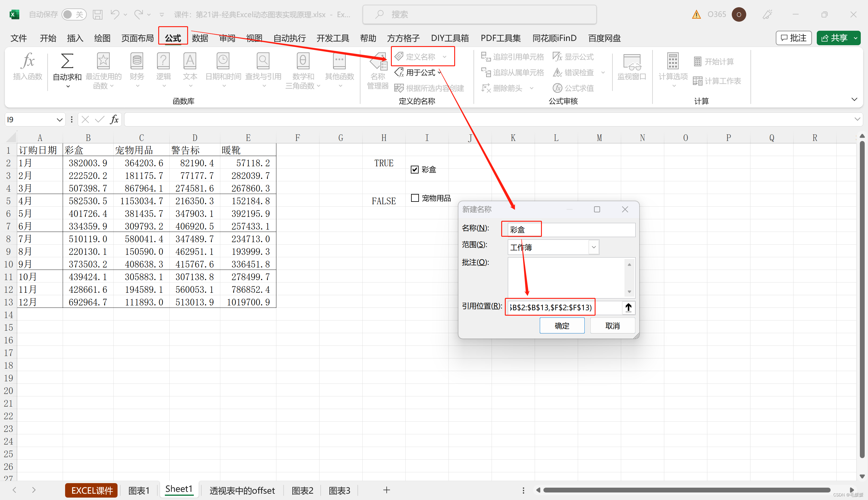Click Calculate Sheet (计算工作表)

click(717, 81)
